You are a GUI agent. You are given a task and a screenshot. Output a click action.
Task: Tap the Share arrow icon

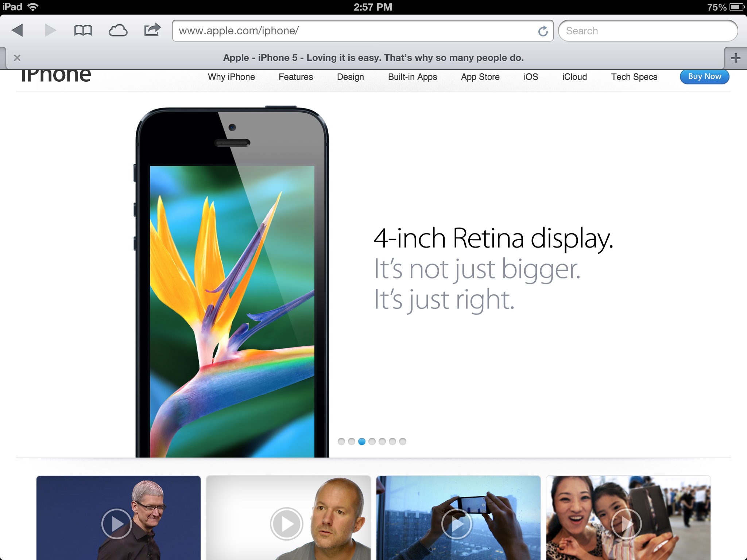pos(152,30)
